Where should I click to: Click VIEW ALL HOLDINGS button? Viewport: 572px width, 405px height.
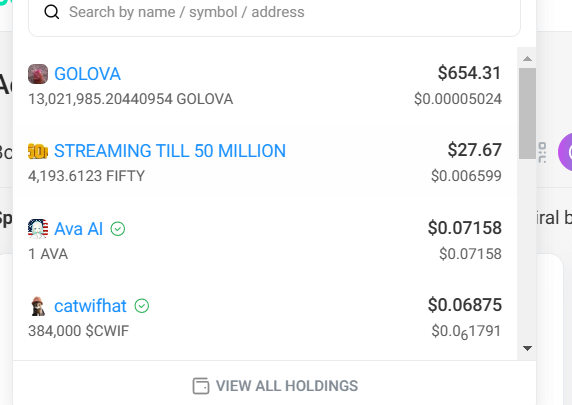pos(275,386)
